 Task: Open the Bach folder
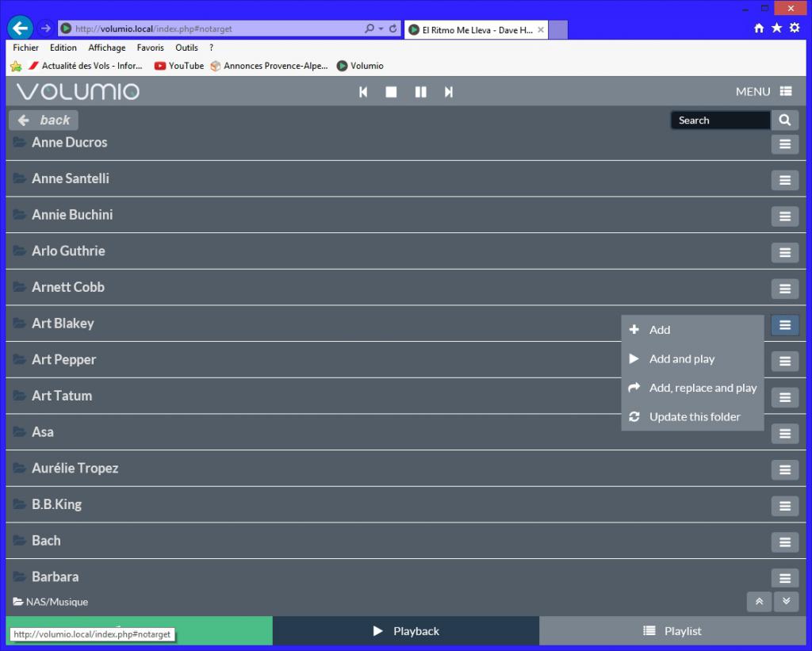coord(46,542)
